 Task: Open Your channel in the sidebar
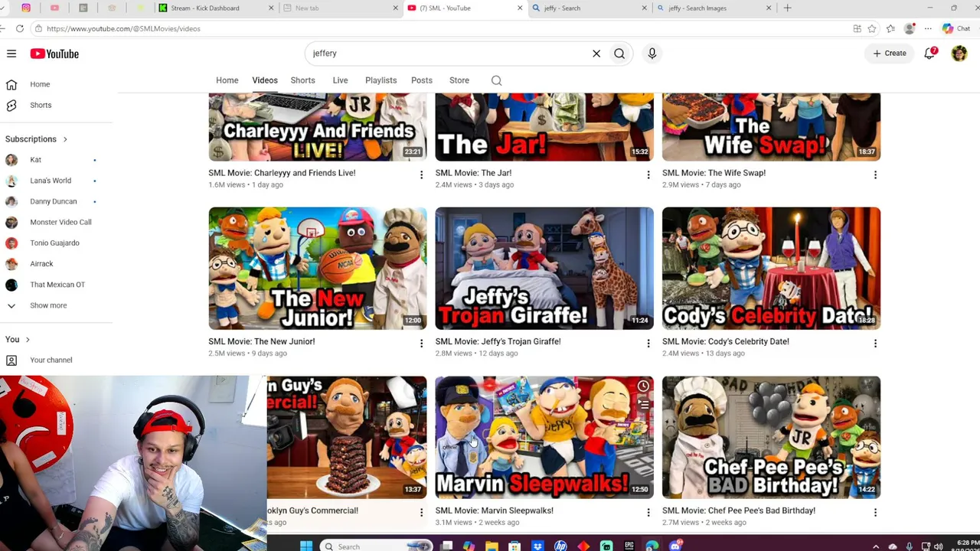point(51,360)
